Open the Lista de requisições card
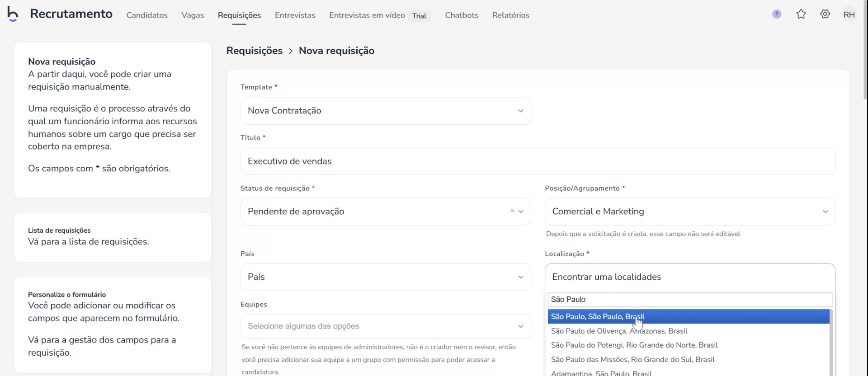The image size is (868, 376). 113,237
